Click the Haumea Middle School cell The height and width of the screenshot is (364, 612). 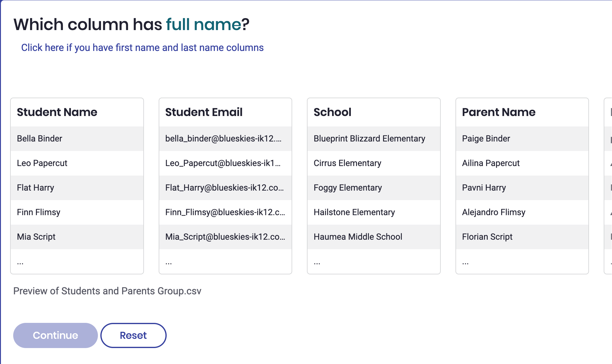pos(374,237)
